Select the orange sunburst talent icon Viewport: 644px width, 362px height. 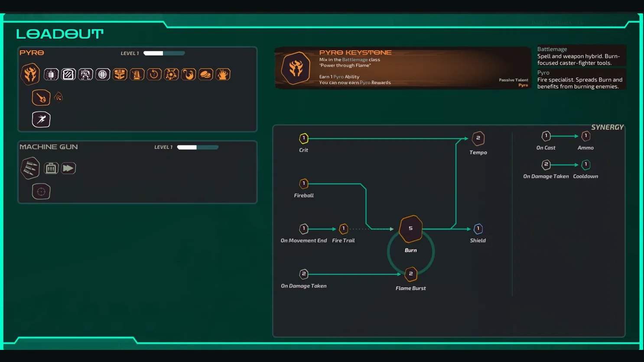(x=171, y=74)
